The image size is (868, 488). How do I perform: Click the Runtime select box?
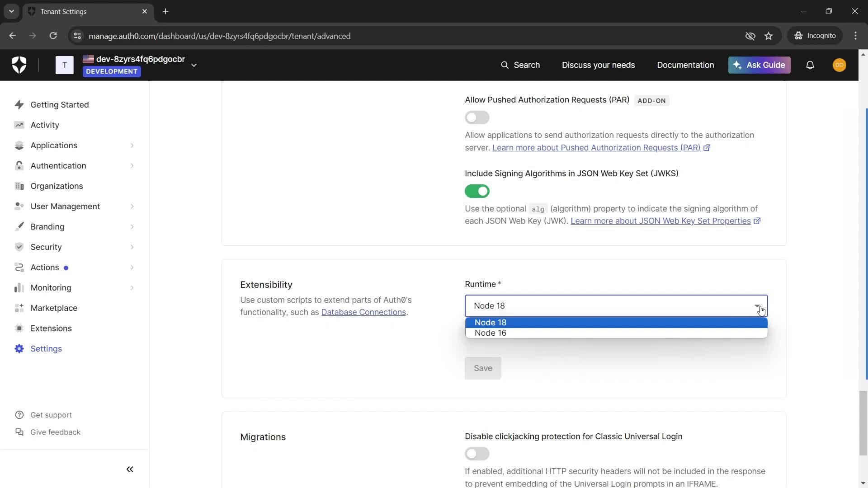[616, 306]
